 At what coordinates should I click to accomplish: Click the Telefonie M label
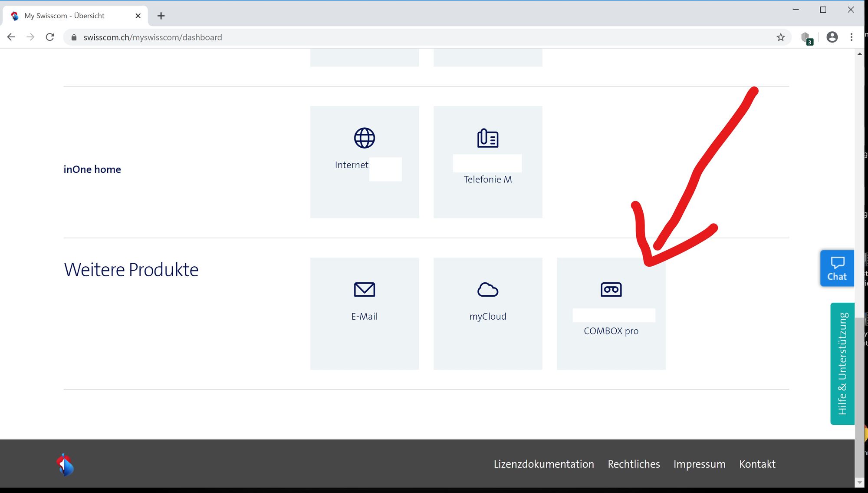click(x=488, y=179)
